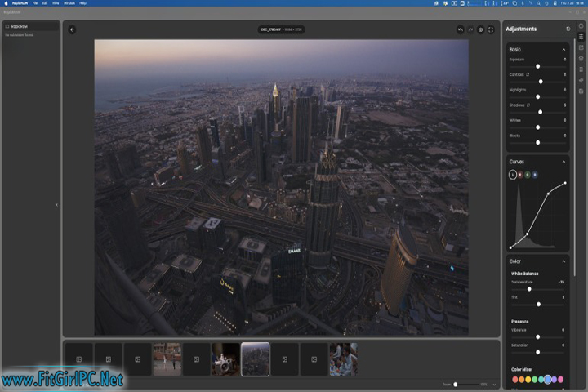Select the green channel in Curves
The width and height of the screenshot is (588, 392).
point(528,174)
